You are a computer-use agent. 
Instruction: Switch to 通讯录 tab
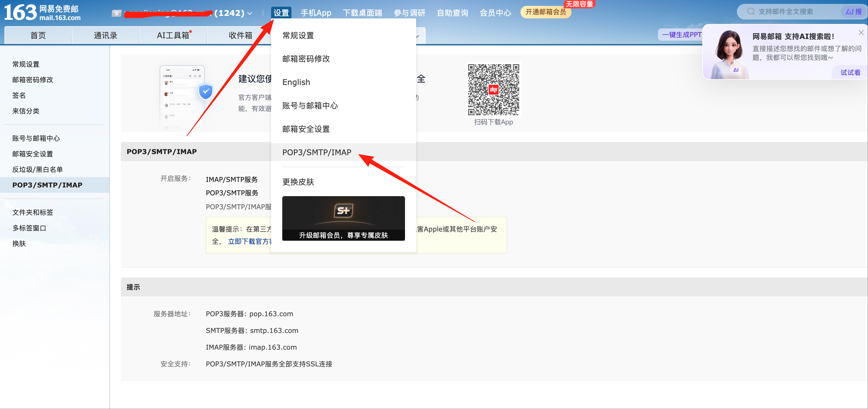pyautogui.click(x=105, y=35)
